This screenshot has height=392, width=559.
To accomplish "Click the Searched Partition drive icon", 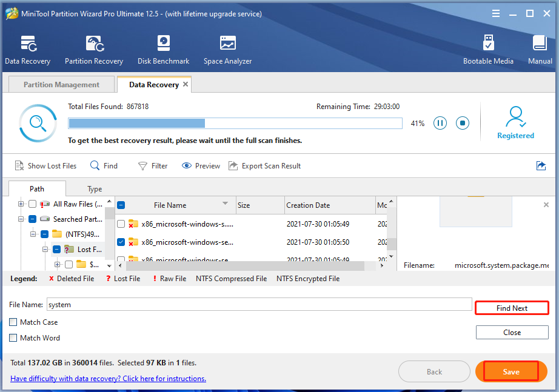I will (x=45, y=219).
